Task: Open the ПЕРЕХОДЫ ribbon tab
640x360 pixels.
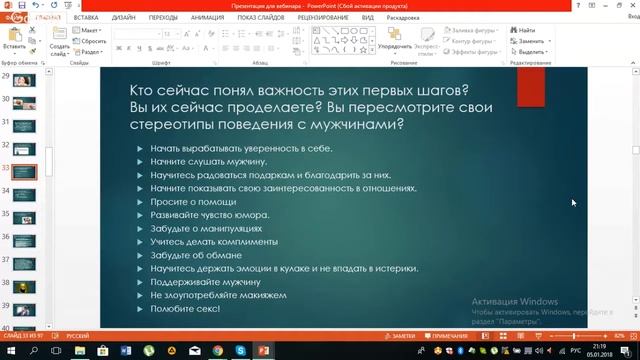Action: coord(163,18)
